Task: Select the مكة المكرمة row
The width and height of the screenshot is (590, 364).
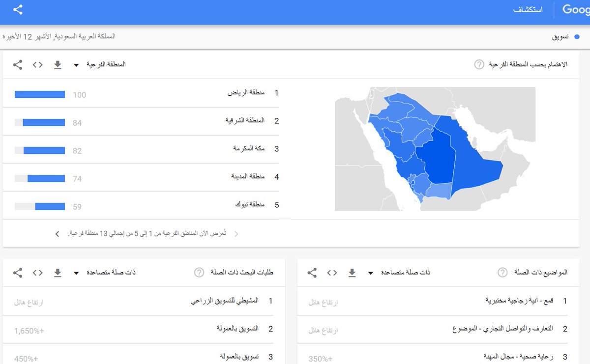Action: point(147,149)
